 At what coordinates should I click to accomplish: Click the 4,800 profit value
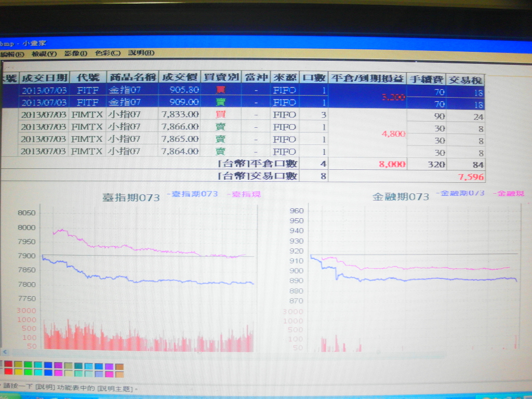coord(393,134)
